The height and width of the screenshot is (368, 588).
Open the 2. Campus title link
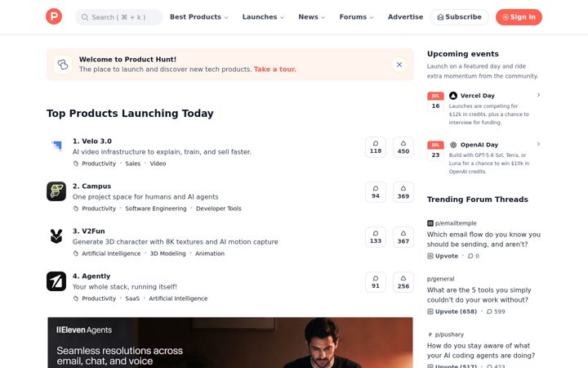pyautogui.click(x=91, y=186)
